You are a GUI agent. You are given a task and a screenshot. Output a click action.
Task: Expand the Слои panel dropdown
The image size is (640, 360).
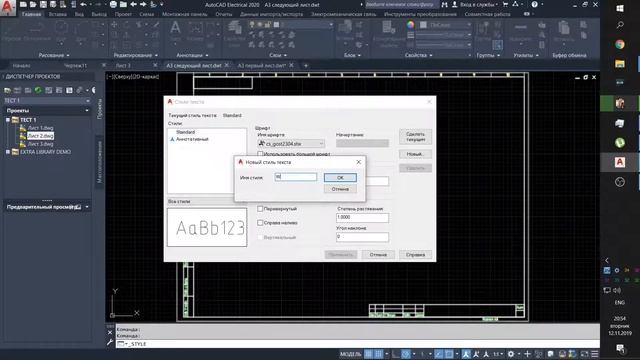(278, 55)
